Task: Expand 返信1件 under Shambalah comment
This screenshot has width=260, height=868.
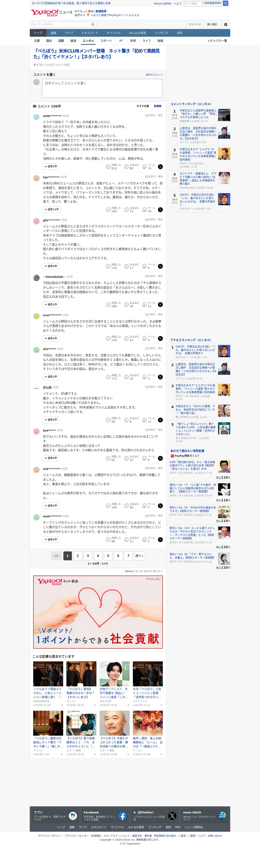Action: [51, 304]
